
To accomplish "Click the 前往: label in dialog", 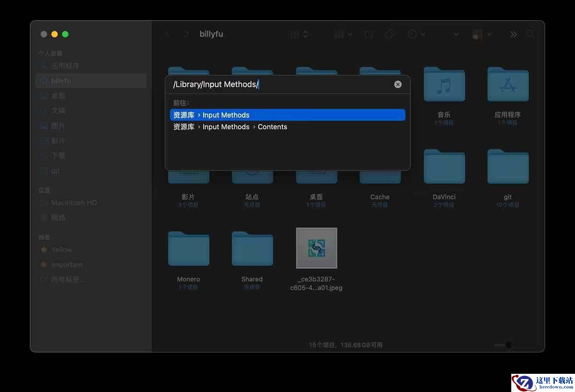I will (181, 103).
